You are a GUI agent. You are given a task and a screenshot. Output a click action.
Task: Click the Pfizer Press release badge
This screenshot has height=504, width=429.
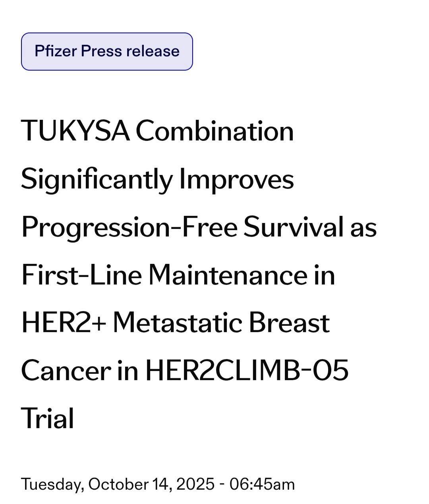click(107, 52)
